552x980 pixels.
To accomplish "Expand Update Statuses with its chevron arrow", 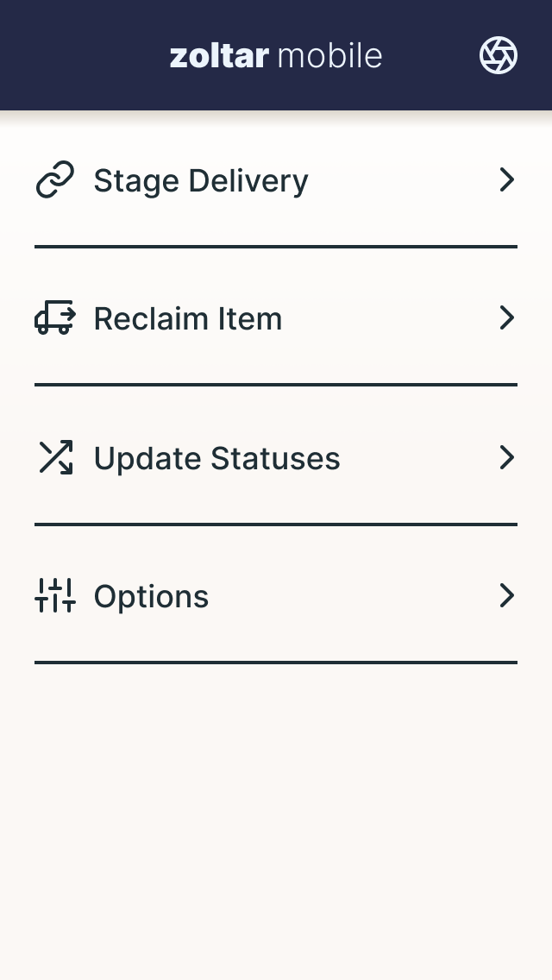I will coord(507,457).
